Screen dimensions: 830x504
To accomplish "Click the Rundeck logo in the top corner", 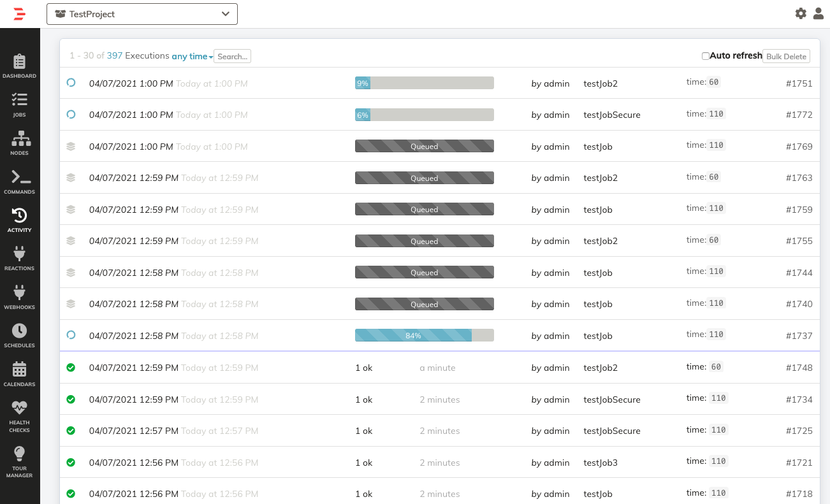I will point(19,13).
